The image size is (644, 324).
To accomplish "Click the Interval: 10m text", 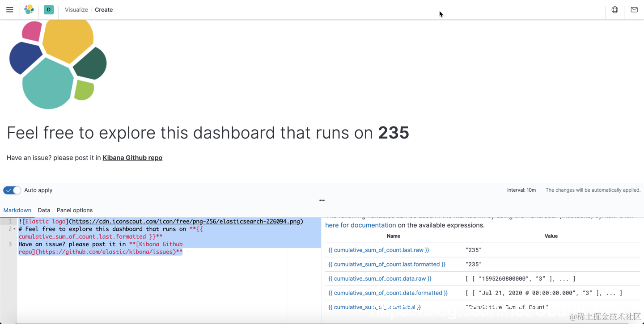I will 521,190.
